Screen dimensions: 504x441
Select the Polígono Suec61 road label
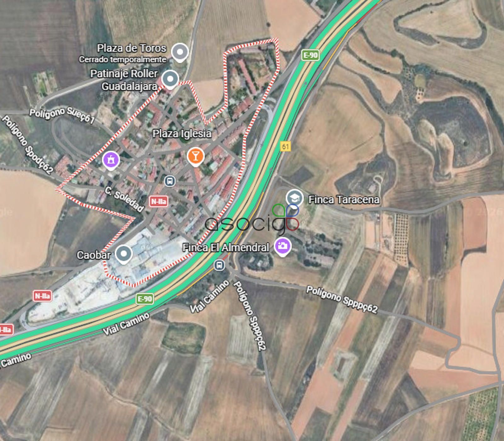pos(62,115)
